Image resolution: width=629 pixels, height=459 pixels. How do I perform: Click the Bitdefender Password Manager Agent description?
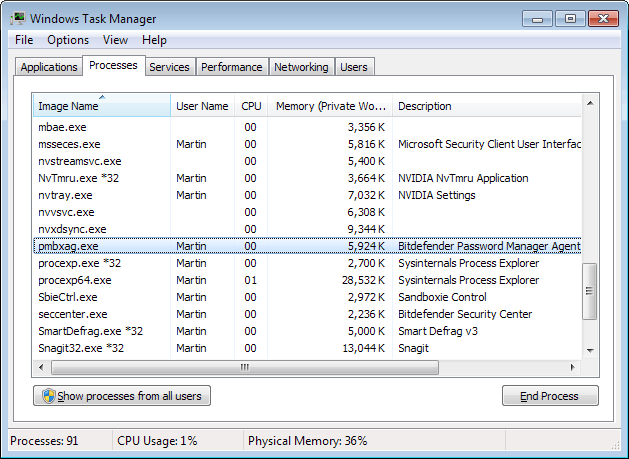[x=489, y=246]
